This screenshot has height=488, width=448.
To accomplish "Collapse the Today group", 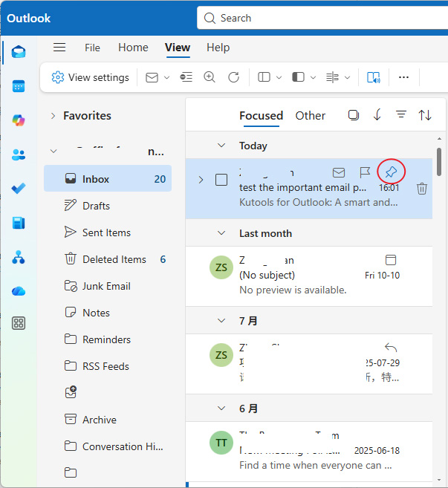I will [x=221, y=146].
